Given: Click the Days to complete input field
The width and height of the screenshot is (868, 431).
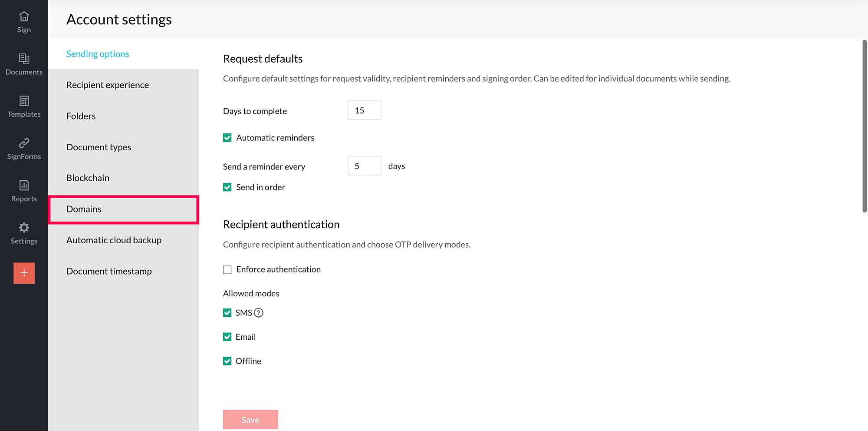Looking at the screenshot, I should tap(364, 110).
